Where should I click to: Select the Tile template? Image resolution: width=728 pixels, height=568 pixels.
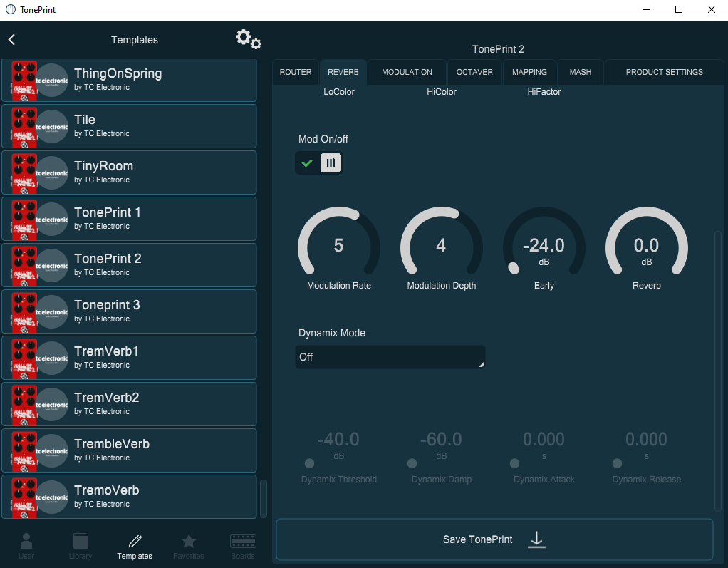click(129, 126)
